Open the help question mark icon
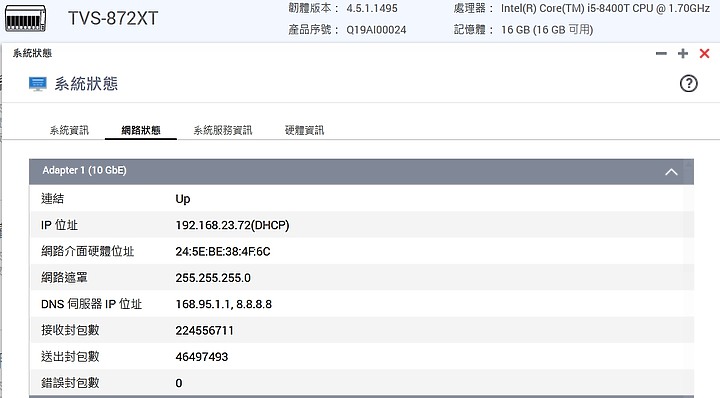 [688, 84]
